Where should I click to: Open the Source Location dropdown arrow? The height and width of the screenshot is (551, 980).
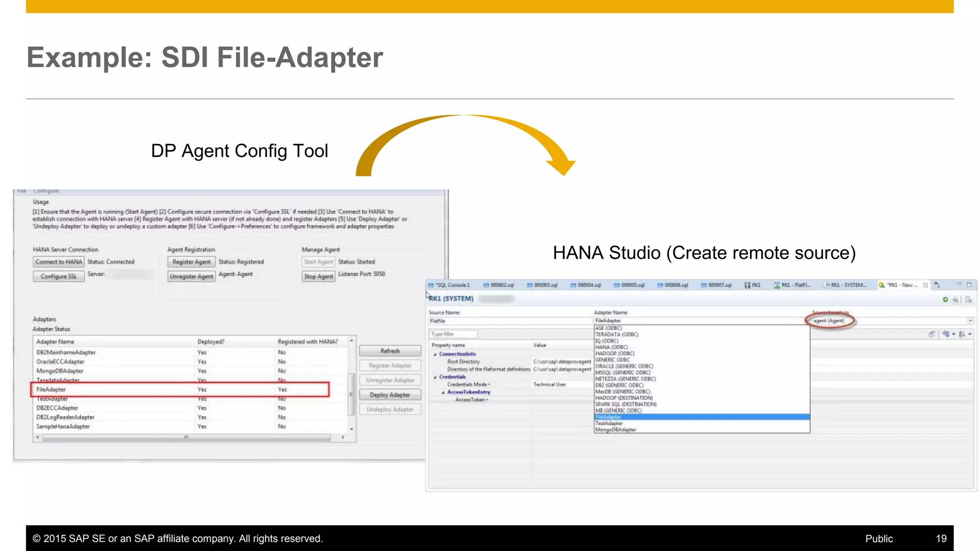coord(970,321)
